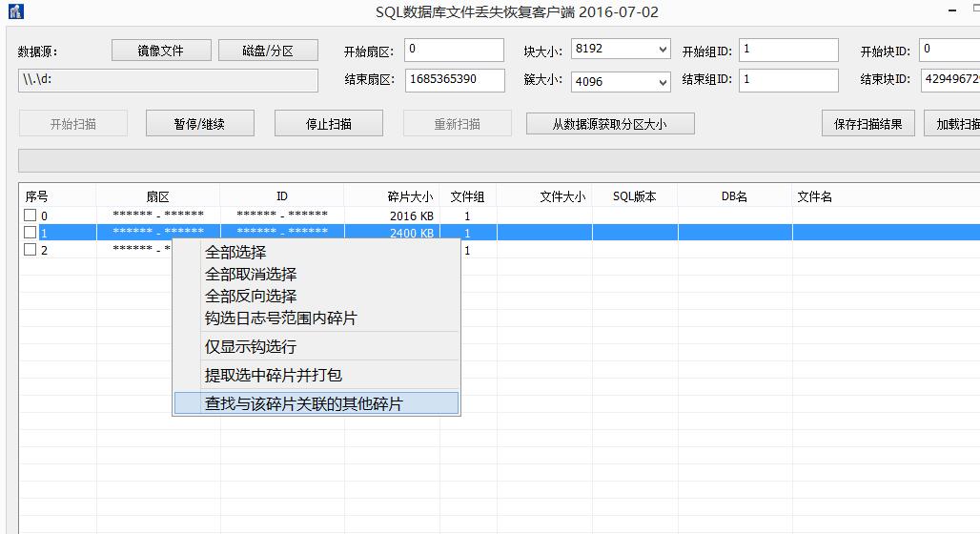The width and height of the screenshot is (980, 534).
Task: Click the 暂停/继续 button
Action: (200, 124)
